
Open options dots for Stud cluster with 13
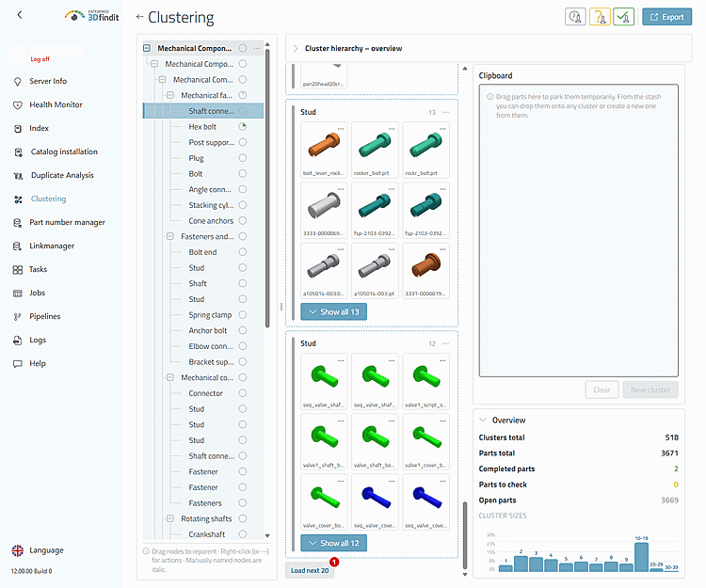point(446,112)
